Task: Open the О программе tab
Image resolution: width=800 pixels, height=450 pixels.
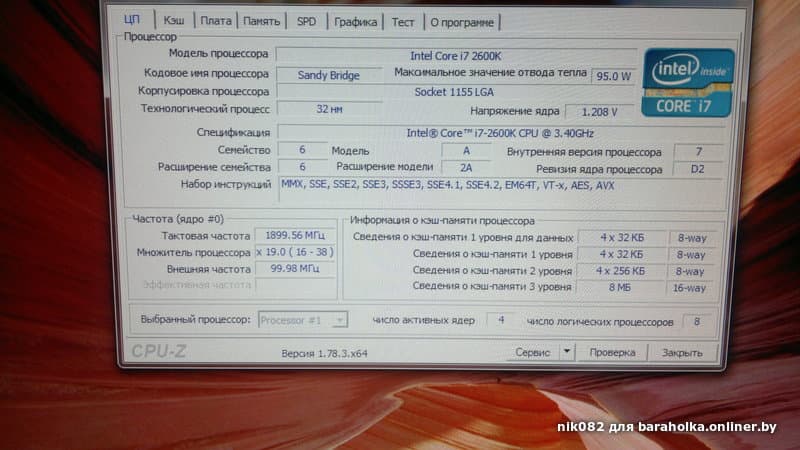Action: tap(462, 23)
